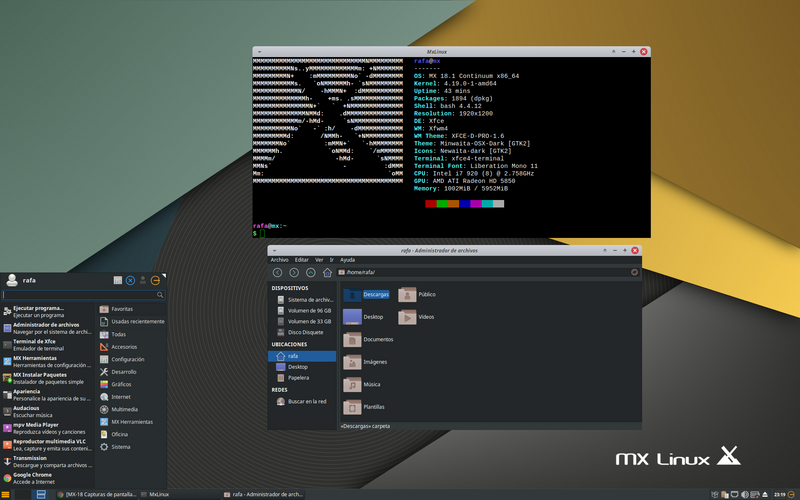Viewport: 800px width, 500px height.
Task: Click the Whisker menu search field
Action: click(83, 295)
